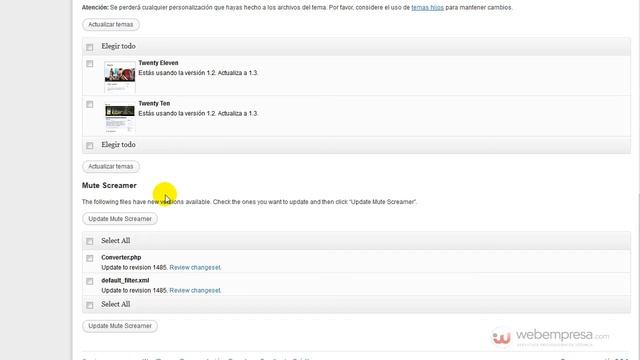This screenshot has height=360, width=640.
Task: Check the upper Select All checkbox
Action: click(90, 241)
